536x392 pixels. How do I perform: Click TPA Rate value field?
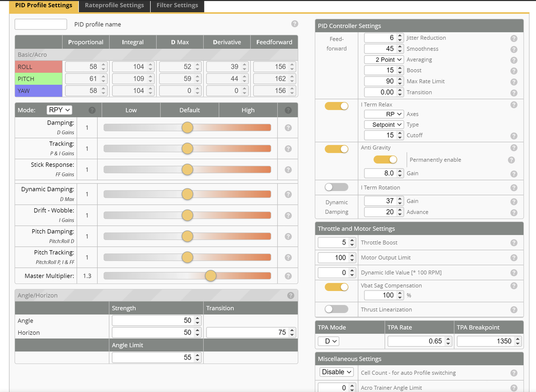419,341
